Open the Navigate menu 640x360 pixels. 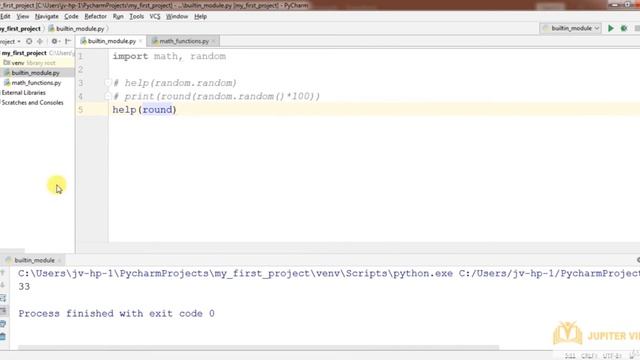47,16
